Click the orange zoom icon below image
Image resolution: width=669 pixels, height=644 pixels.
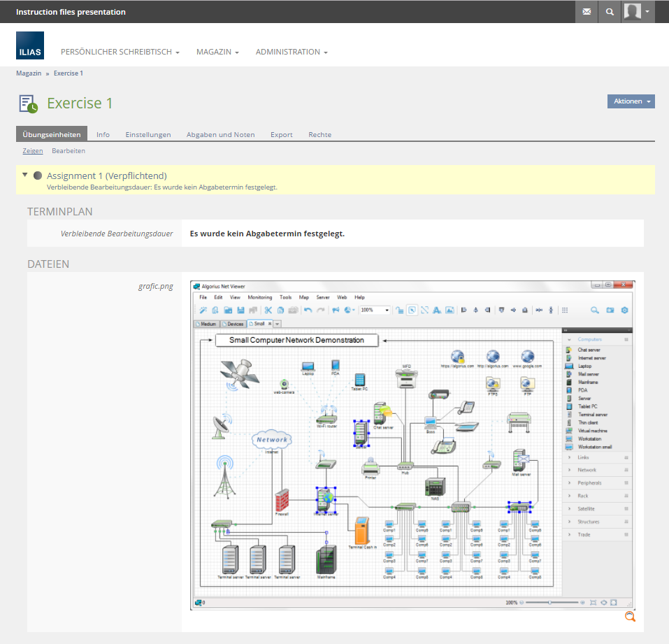coord(630,616)
